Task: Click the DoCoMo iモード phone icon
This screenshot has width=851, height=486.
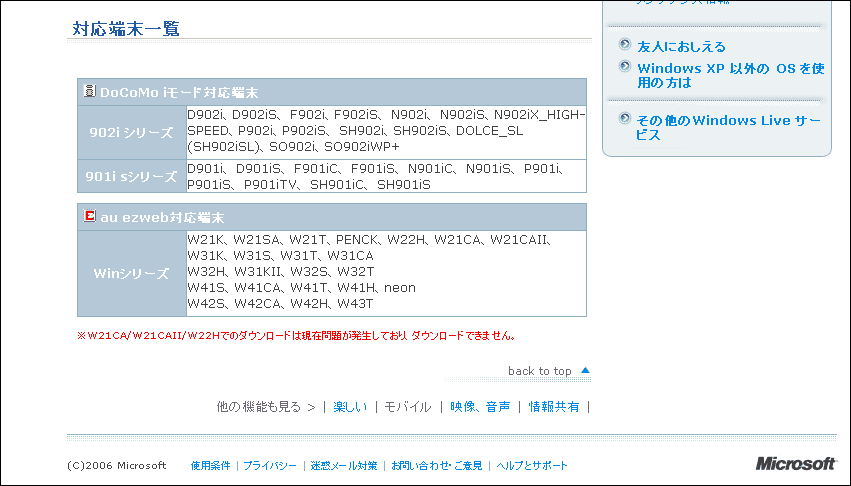Action: 89,91
